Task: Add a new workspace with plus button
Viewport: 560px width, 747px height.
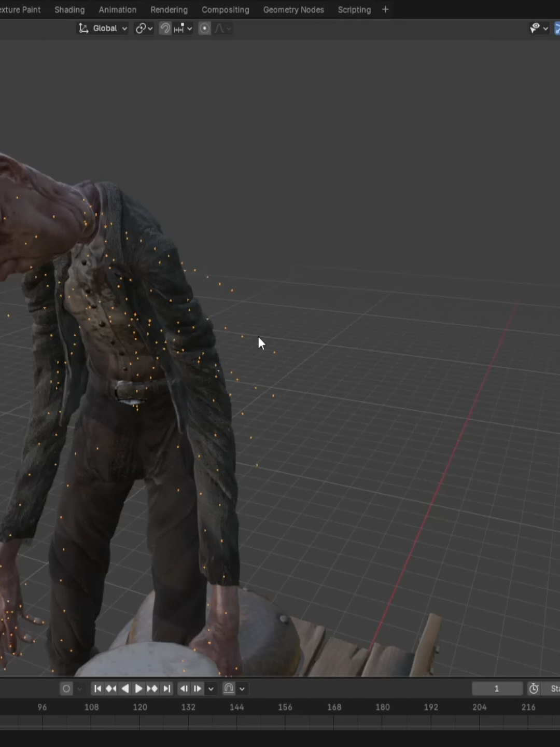Action: pyautogui.click(x=385, y=10)
